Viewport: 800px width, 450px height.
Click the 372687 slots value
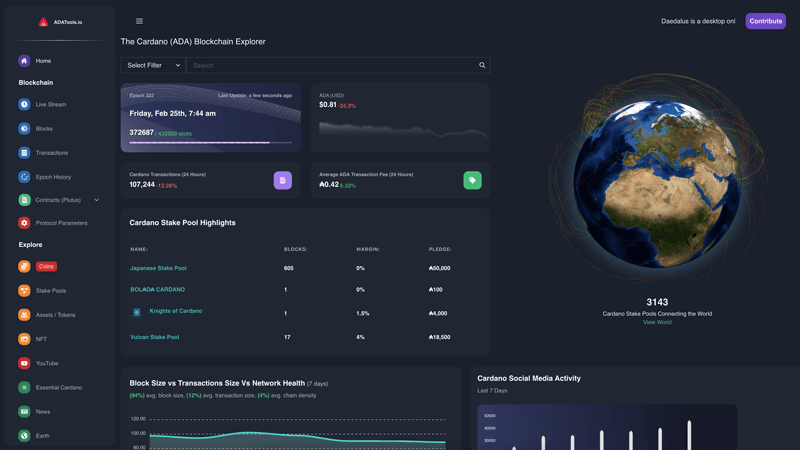coord(141,132)
